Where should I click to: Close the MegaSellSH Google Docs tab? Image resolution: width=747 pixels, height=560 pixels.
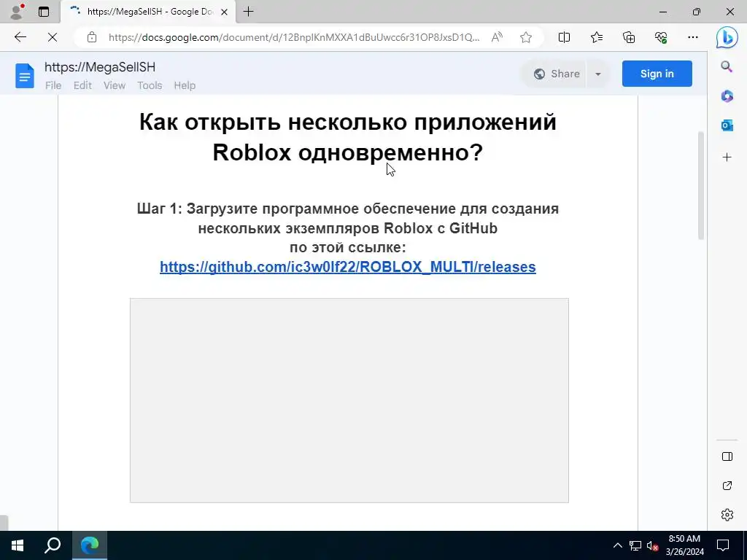(224, 12)
